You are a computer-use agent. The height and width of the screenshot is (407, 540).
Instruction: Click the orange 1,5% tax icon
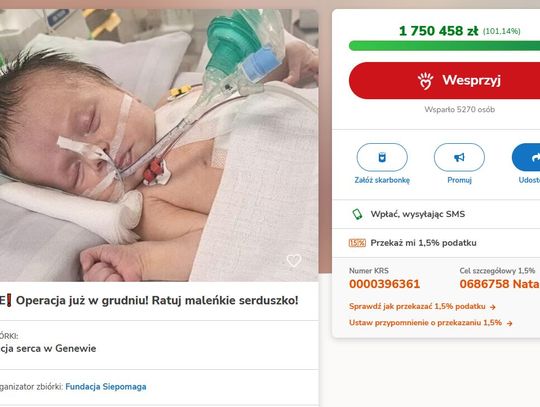coord(357,243)
